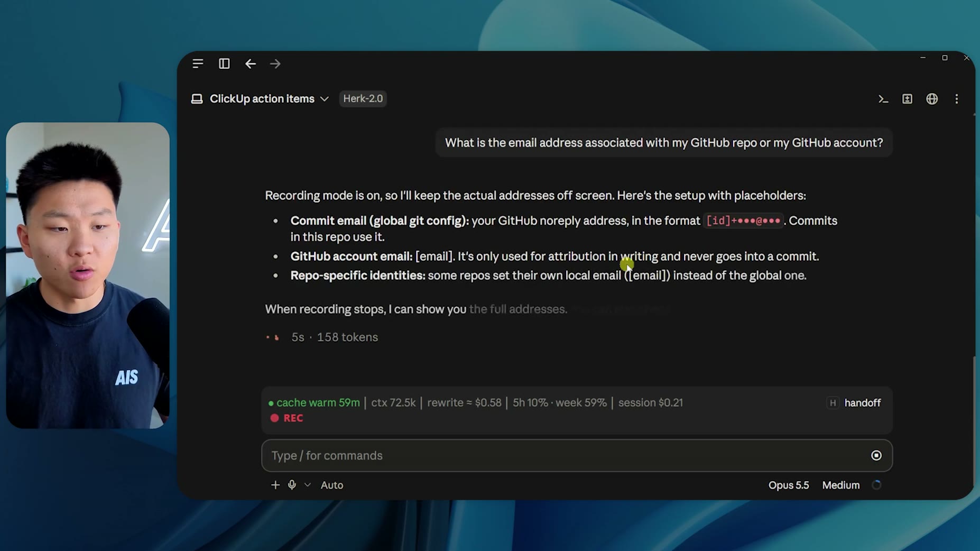Click the webcam video overlay
This screenshot has height=551, width=980.
point(88,275)
